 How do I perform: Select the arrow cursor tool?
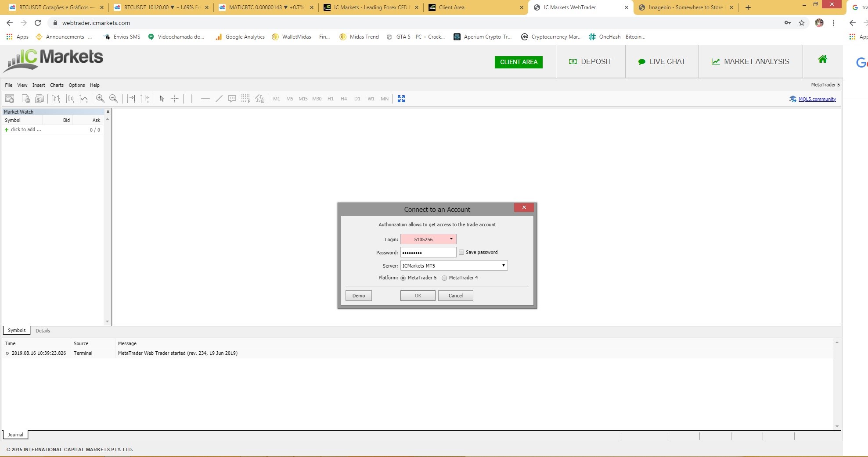point(162,99)
